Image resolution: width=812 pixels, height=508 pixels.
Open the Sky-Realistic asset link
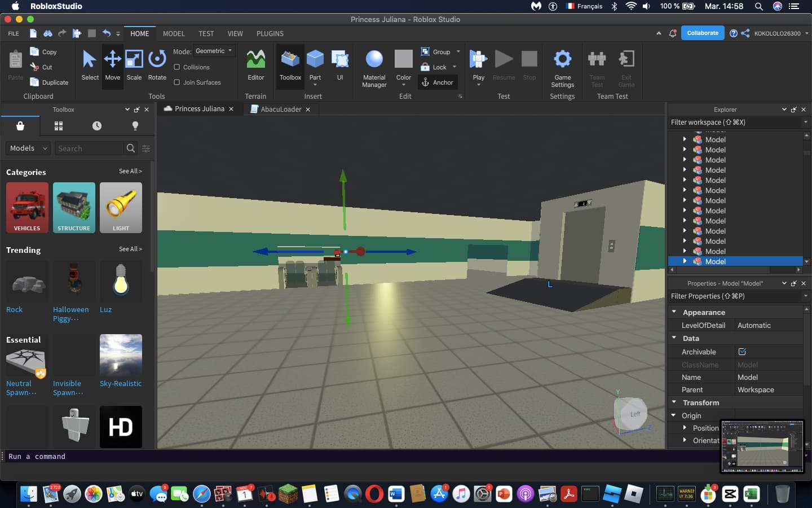click(121, 384)
